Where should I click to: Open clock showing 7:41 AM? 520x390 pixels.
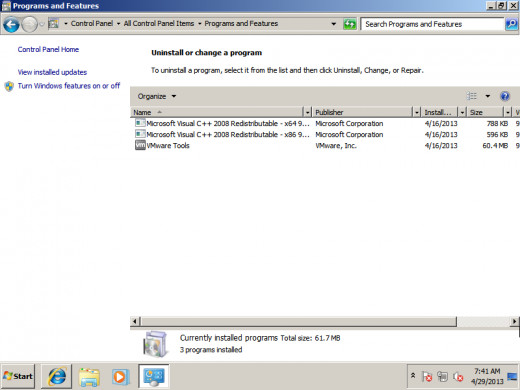click(487, 376)
